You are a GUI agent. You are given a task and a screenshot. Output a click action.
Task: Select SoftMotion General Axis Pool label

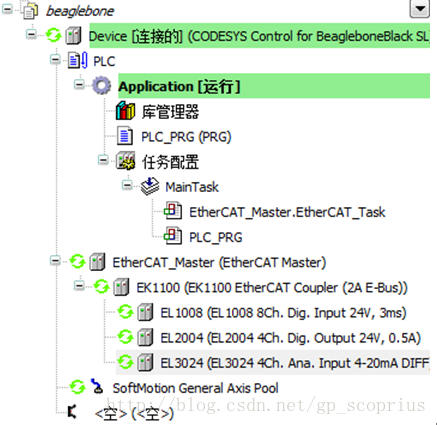(x=195, y=388)
